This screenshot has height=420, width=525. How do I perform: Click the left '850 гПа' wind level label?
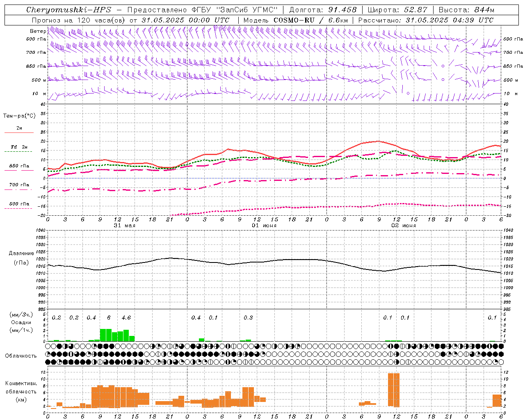coord(36,66)
